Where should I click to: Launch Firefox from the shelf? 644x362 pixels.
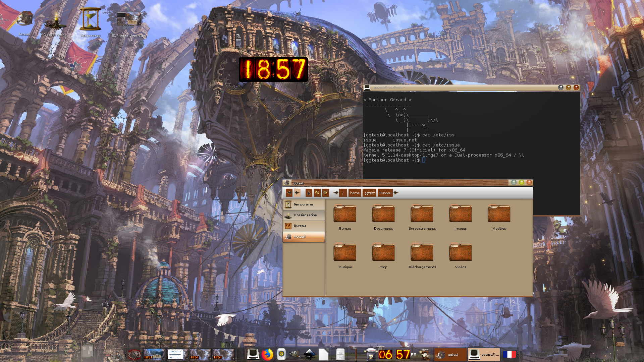click(267, 354)
